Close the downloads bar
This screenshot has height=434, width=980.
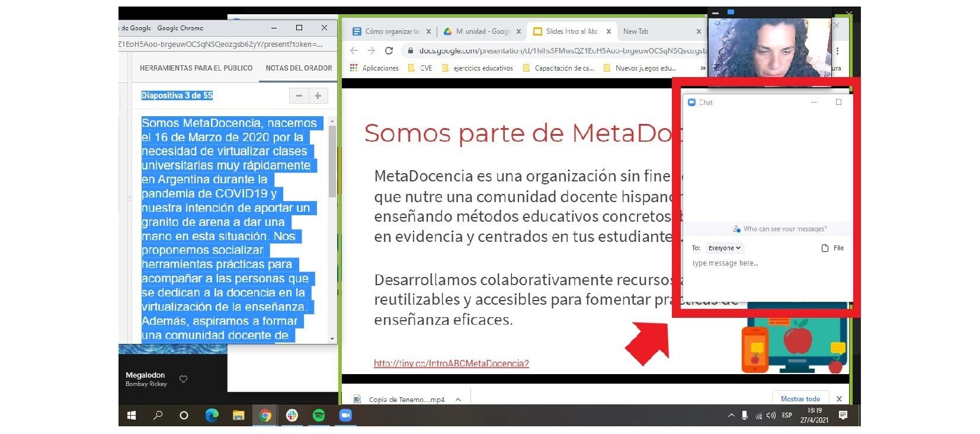tap(839, 399)
